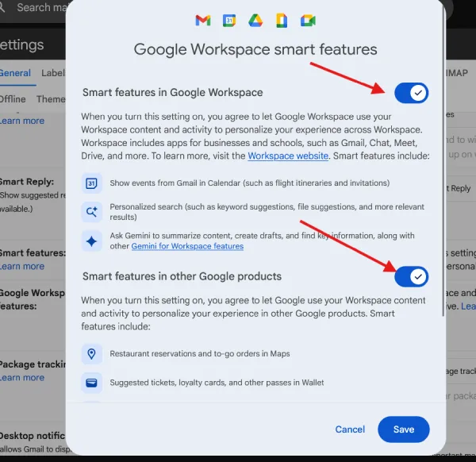Click the Show events from Gmail text
Viewport: 476px width, 462px height.
tap(250, 183)
